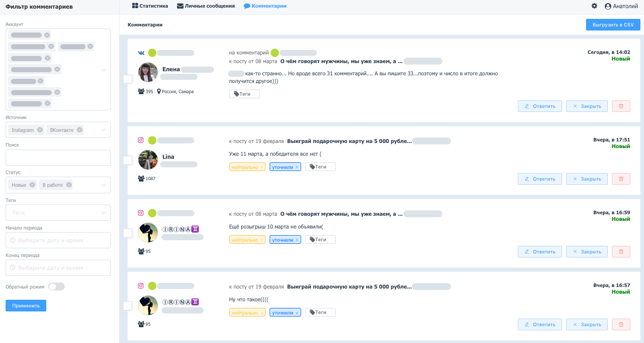Add tags to the 16:59 comment

coord(320,239)
